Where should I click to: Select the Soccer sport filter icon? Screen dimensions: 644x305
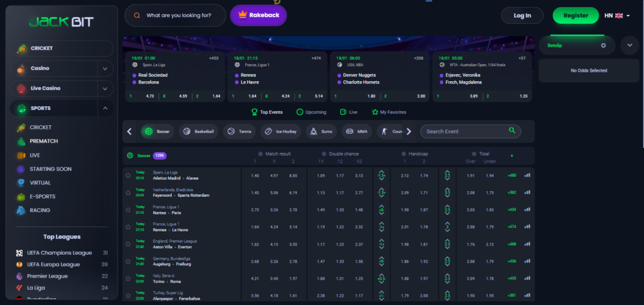point(148,132)
